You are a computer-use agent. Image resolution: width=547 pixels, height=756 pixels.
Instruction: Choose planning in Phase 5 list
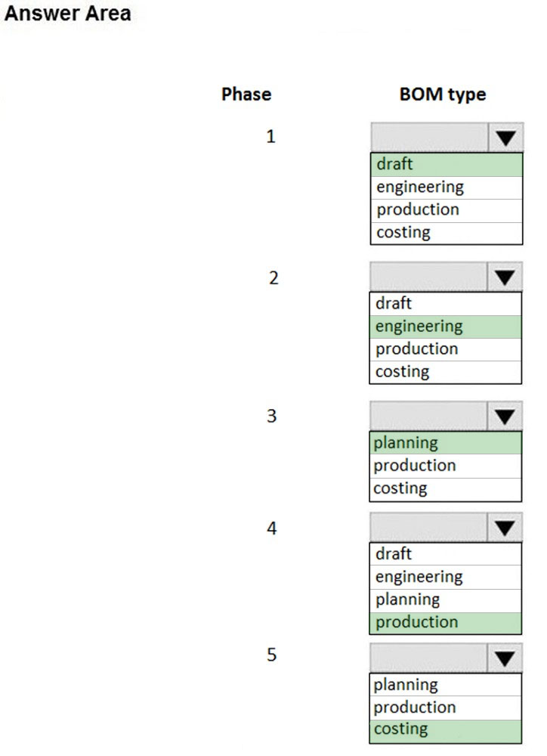coord(445,685)
